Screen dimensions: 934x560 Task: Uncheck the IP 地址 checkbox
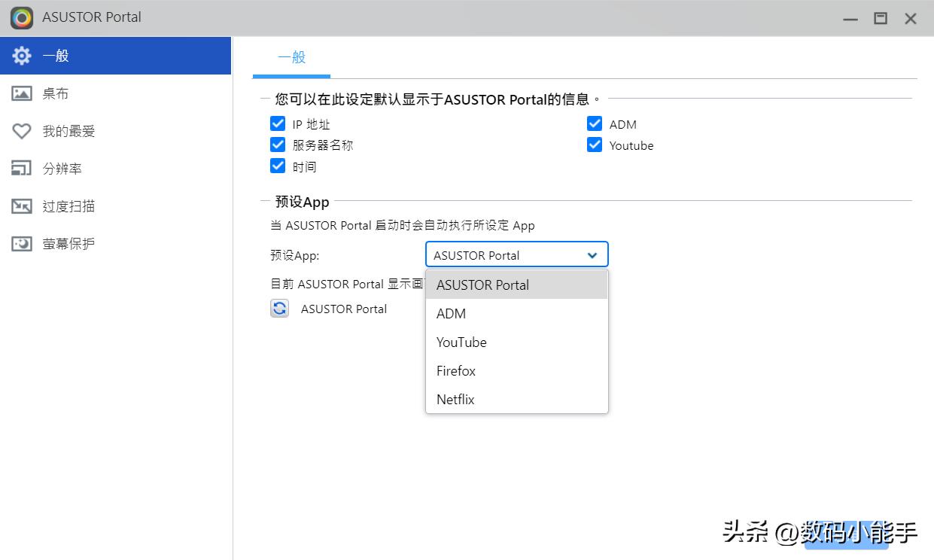(x=278, y=124)
